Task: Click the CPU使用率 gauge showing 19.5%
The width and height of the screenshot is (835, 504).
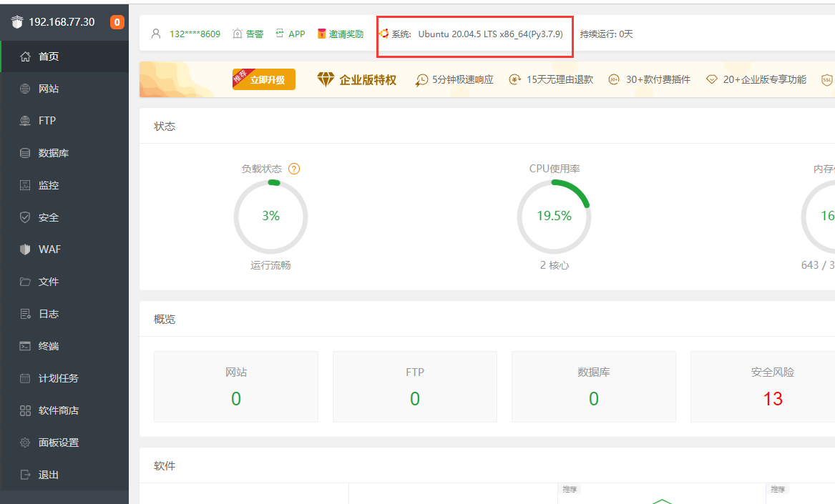Action: (x=554, y=217)
